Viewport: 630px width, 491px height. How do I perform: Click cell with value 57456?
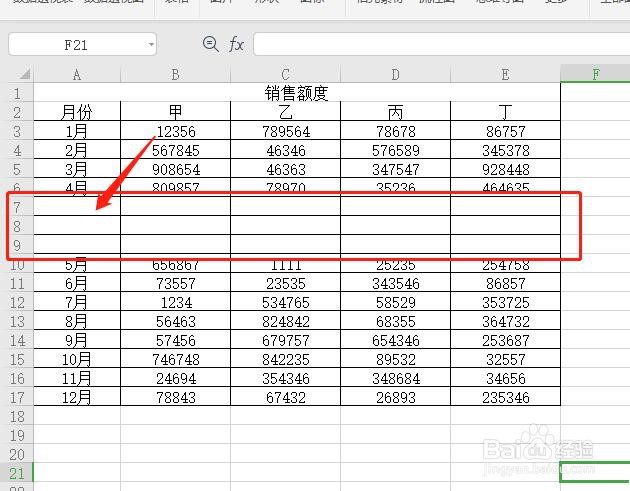click(x=175, y=340)
